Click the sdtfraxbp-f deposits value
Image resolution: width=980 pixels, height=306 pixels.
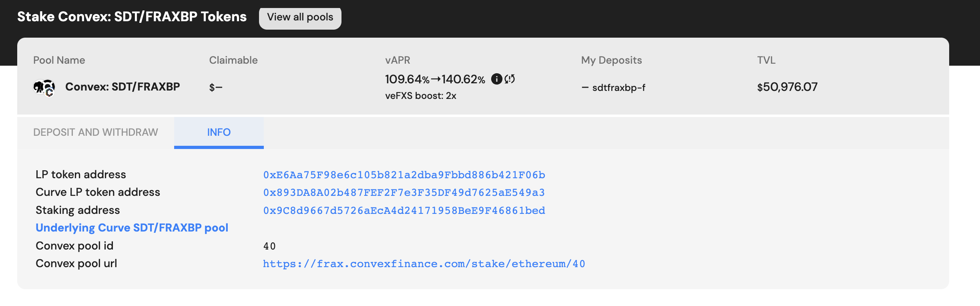619,88
